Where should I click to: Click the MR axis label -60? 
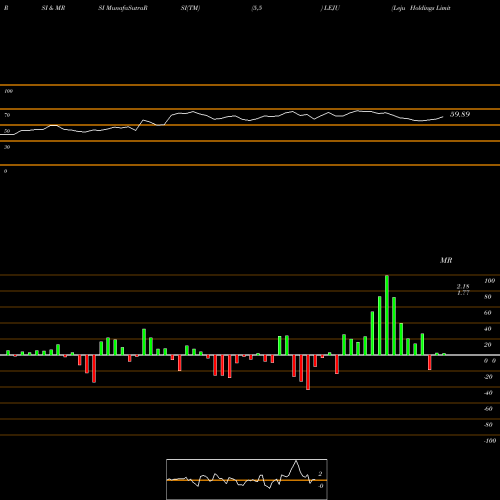tap(488, 409)
